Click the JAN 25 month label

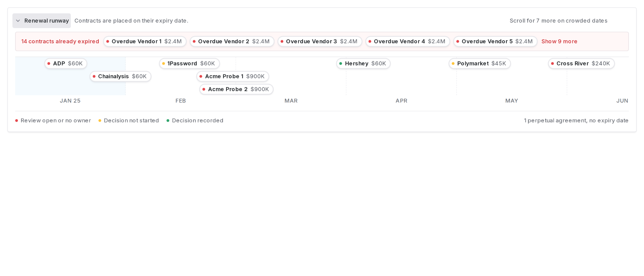pyautogui.click(x=70, y=101)
